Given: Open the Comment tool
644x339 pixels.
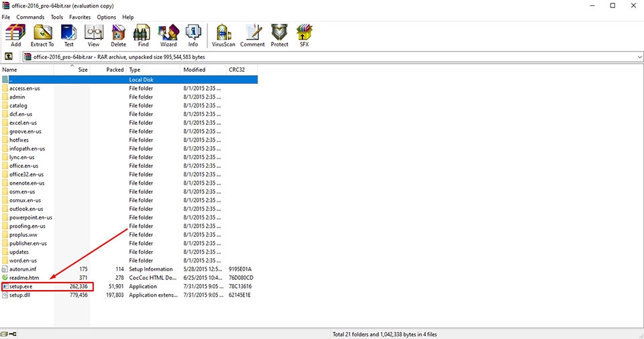Looking at the screenshot, I should [253, 36].
